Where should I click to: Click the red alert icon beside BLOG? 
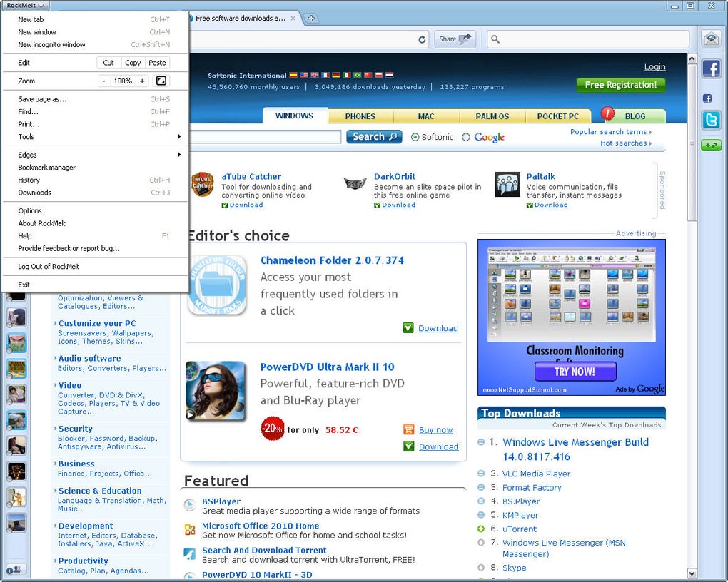tap(607, 113)
